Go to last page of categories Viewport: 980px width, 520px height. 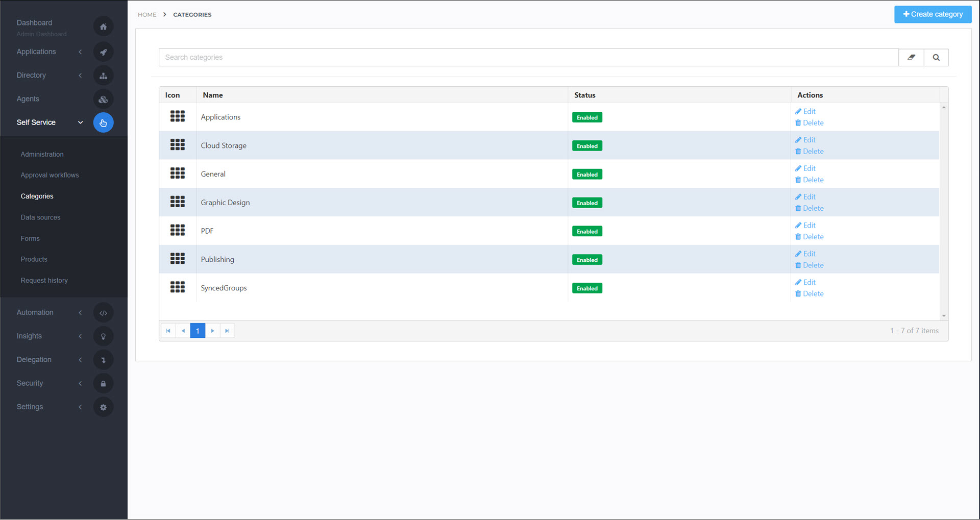[228, 331]
